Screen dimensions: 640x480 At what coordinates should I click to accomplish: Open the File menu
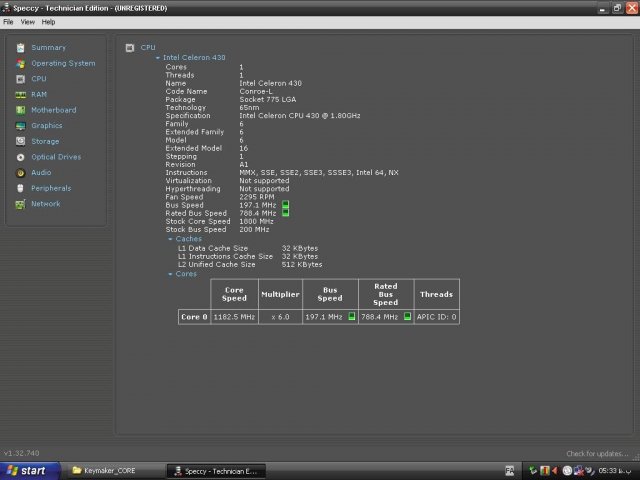point(8,21)
